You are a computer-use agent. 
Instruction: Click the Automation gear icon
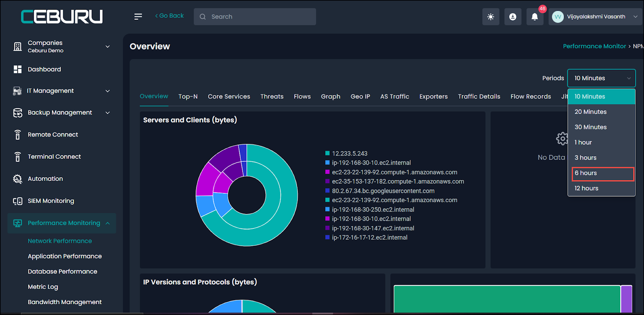(x=18, y=179)
